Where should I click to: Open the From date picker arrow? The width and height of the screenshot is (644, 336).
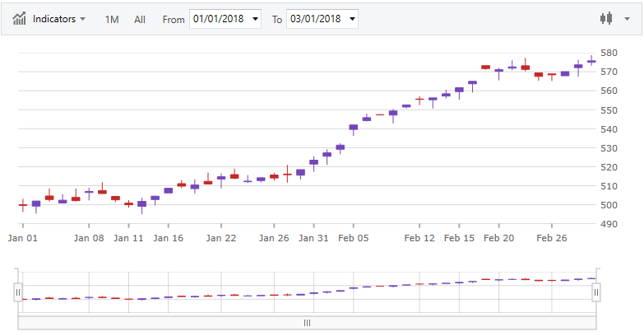pyautogui.click(x=255, y=19)
